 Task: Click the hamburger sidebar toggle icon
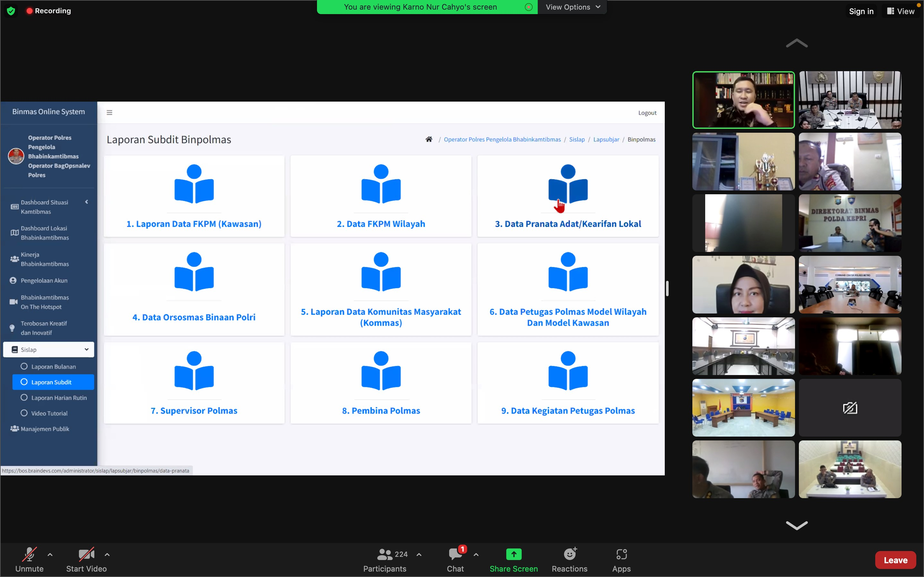[x=110, y=113]
